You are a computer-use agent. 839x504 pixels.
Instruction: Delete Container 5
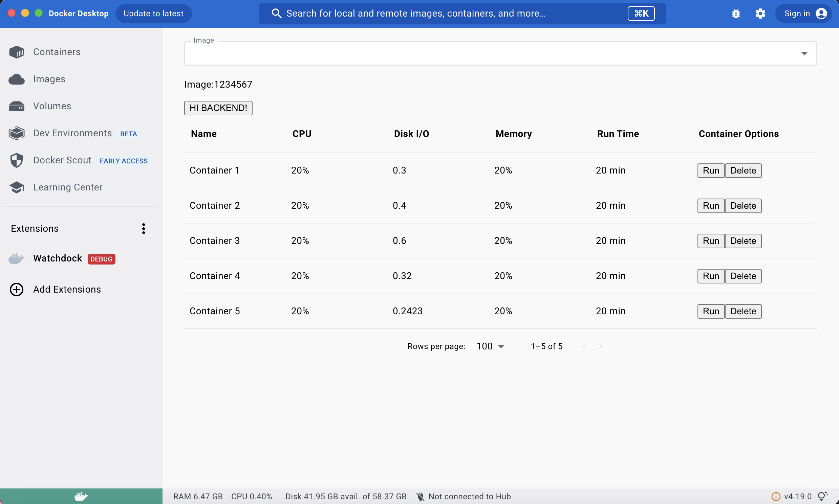(743, 311)
